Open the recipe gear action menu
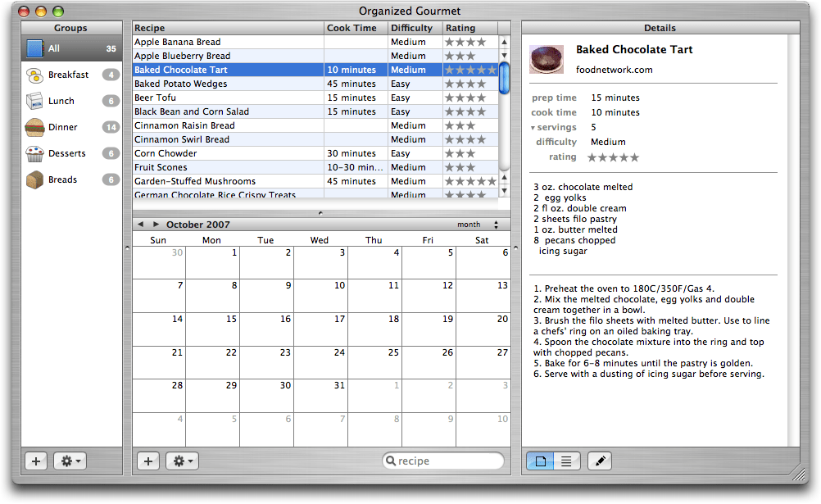This screenshot has width=821, height=504. click(182, 461)
